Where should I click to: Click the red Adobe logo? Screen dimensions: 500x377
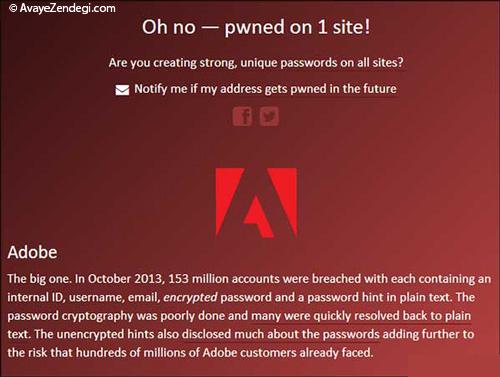click(256, 203)
